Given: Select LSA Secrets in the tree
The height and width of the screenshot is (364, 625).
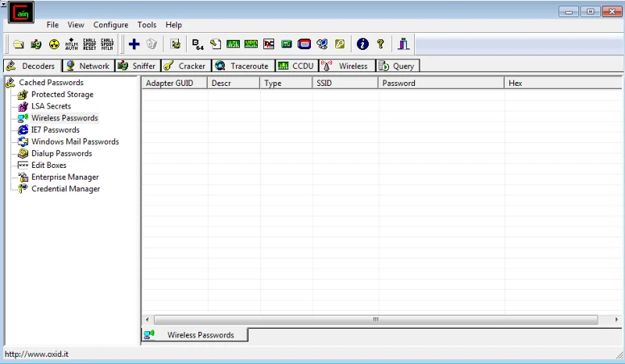Looking at the screenshot, I should pos(51,106).
